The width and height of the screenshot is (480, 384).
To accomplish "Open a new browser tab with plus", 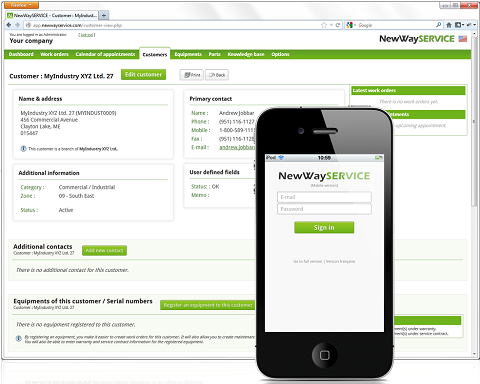I will pyautogui.click(x=104, y=15).
